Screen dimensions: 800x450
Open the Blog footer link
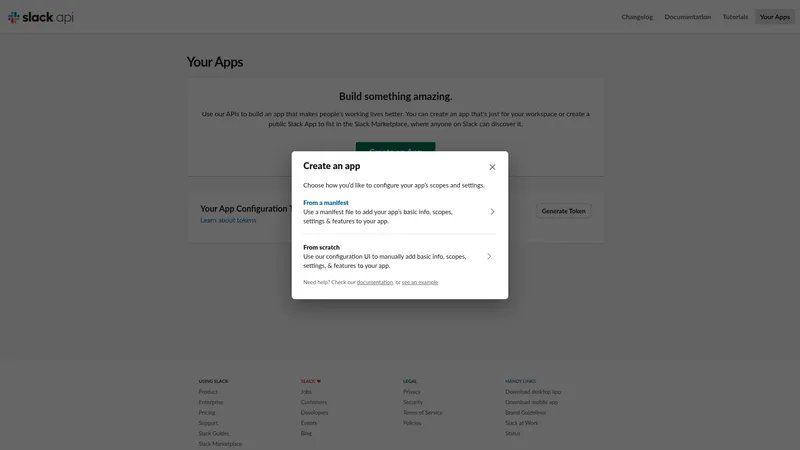click(x=306, y=433)
